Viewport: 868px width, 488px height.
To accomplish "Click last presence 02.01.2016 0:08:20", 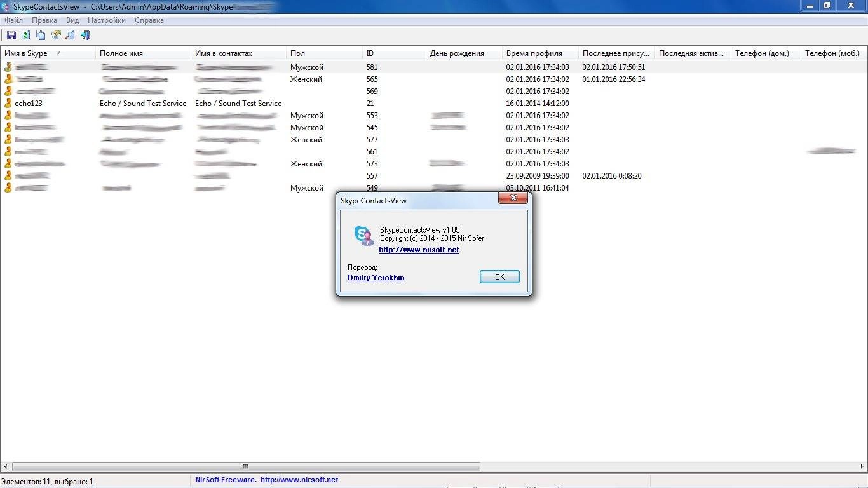I will [612, 175].
